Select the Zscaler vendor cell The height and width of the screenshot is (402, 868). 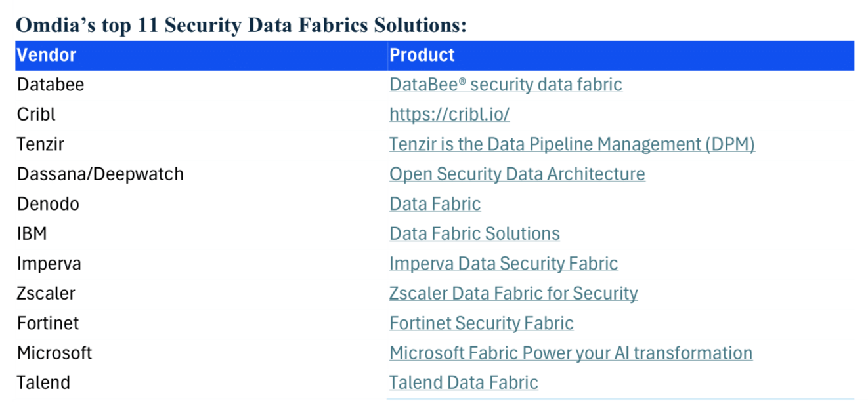(x=46, y=293)
